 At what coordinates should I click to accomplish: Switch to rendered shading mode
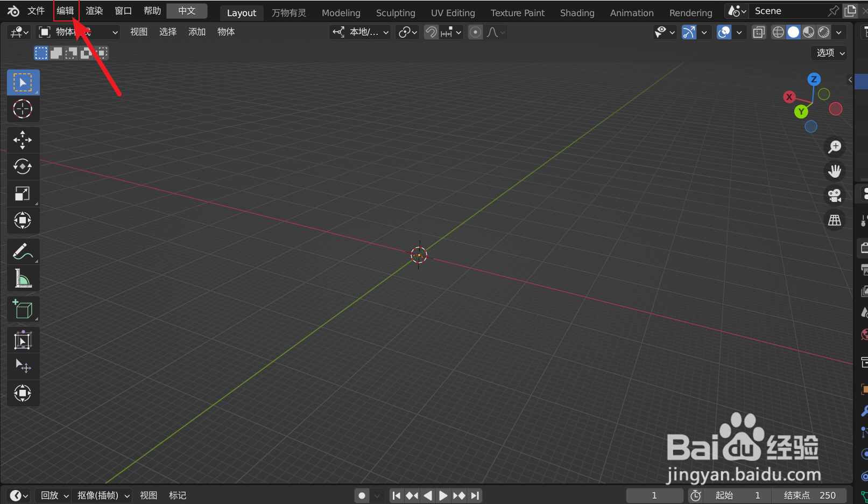click(x=823, y=32)
